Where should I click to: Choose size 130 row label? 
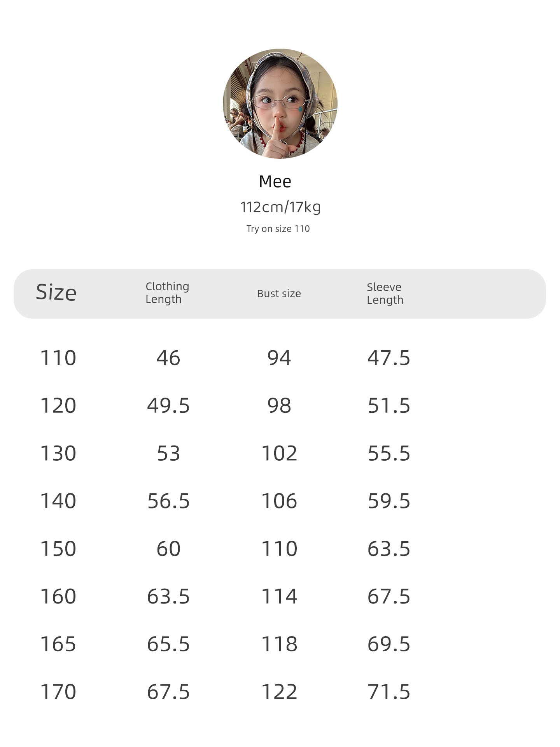pyautogui.click(x=58, y=454)
